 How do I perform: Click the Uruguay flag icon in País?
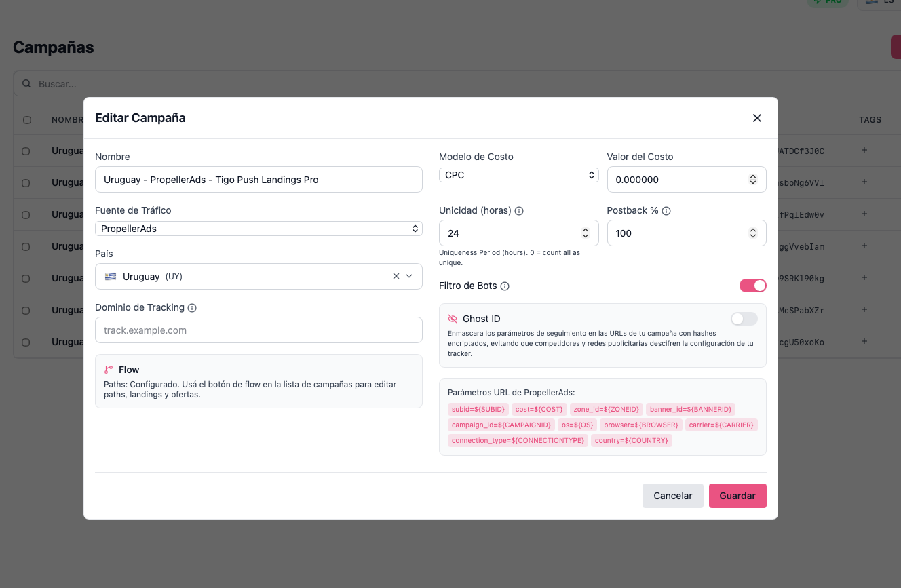coord(110,277)
